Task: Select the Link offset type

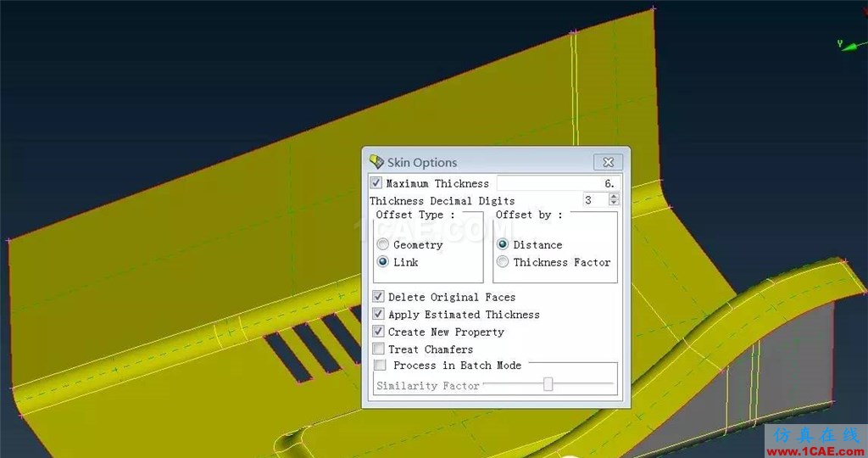Action: tap(382, 262)
